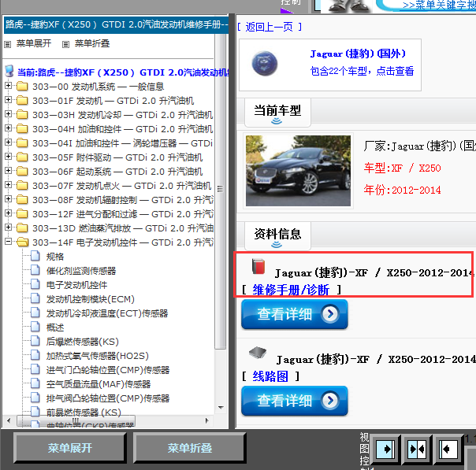Expand the 303—04H 加油和控件 folder
The height and width of the screenshot is (470, 476).
point(8,128)
